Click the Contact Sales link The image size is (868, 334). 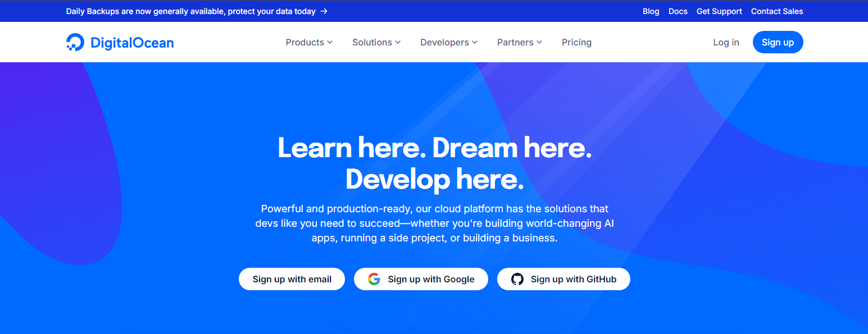[777, 11]
